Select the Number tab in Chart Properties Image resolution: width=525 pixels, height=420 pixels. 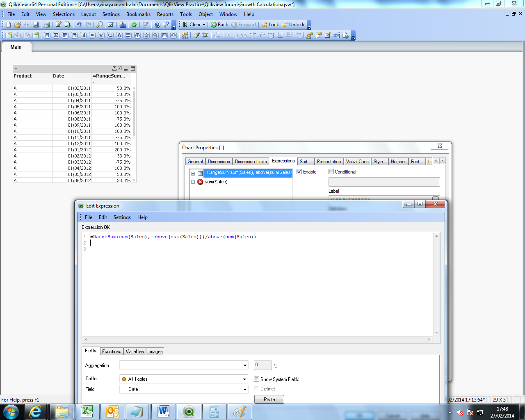tap(398, 162)
